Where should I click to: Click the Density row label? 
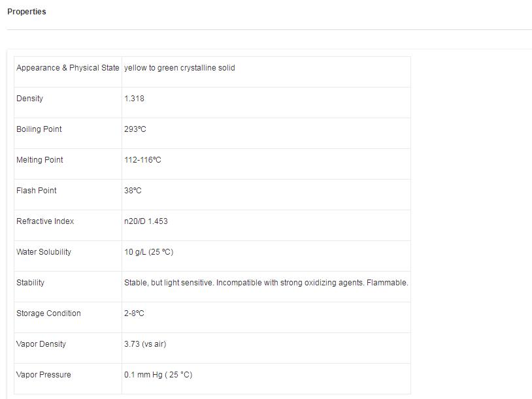[30, 99]
